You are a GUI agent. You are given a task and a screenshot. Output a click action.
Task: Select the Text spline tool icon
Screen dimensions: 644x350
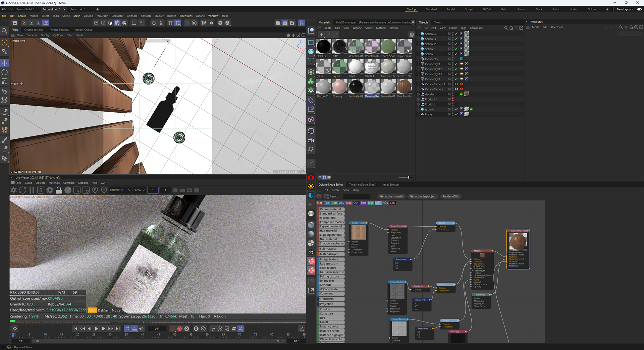[311, 61]
